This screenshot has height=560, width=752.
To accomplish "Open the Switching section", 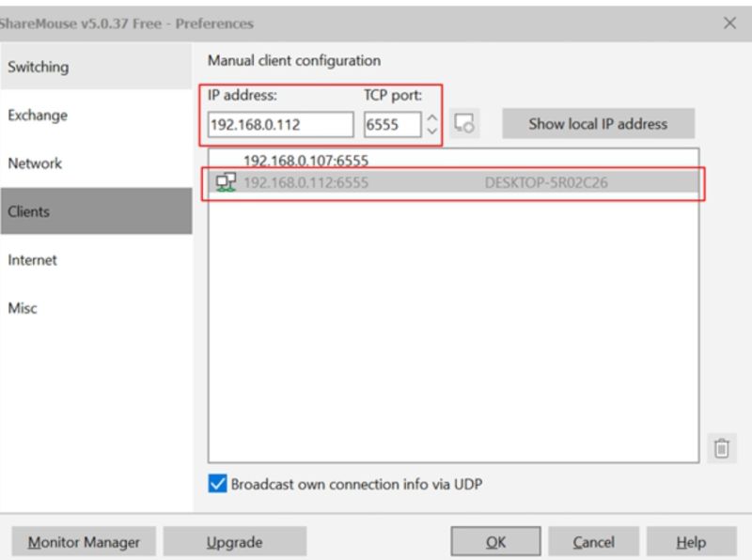I will coord(96,67).
